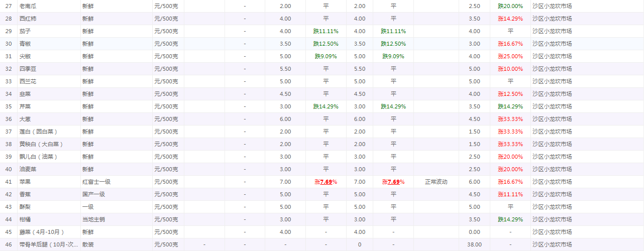The image size is (644, 251).
Task: Click the 正常波动 remark in 苹果 row
Action: (x=436, y=182)
